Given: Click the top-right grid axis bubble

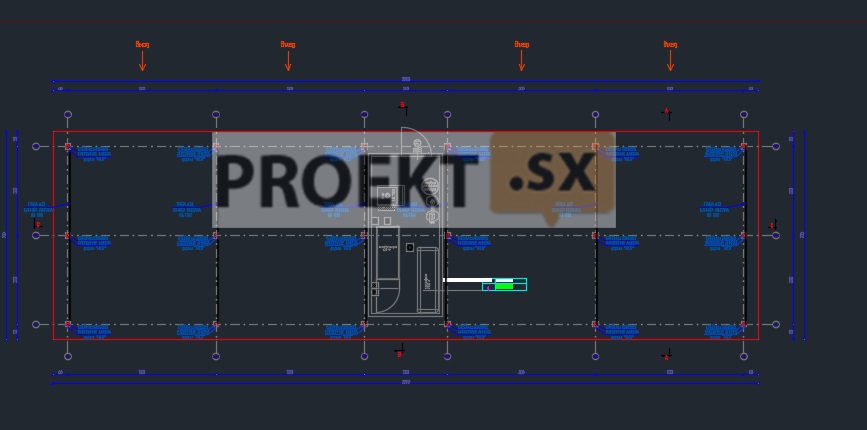Looking at the screenshot, I should point(744,114).
